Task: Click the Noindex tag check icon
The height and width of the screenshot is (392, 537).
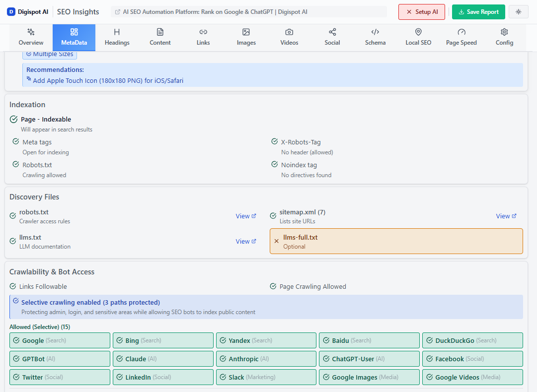Action: (x=275, y=164)
